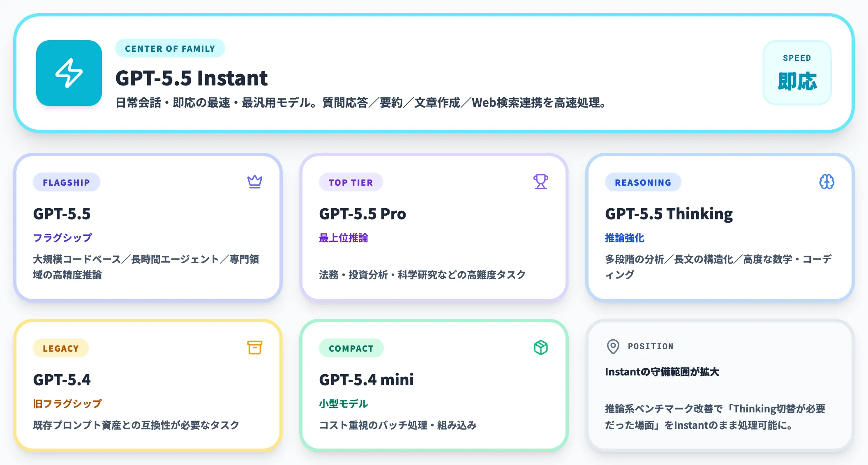Click the 推論強化 subtitle

[625, 238]
